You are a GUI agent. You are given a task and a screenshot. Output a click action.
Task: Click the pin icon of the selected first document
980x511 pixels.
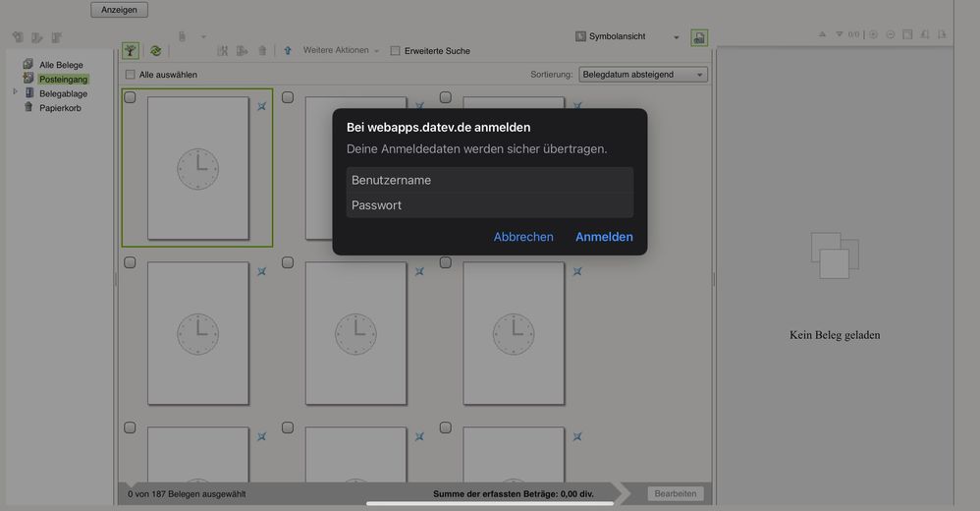(262, 106)
